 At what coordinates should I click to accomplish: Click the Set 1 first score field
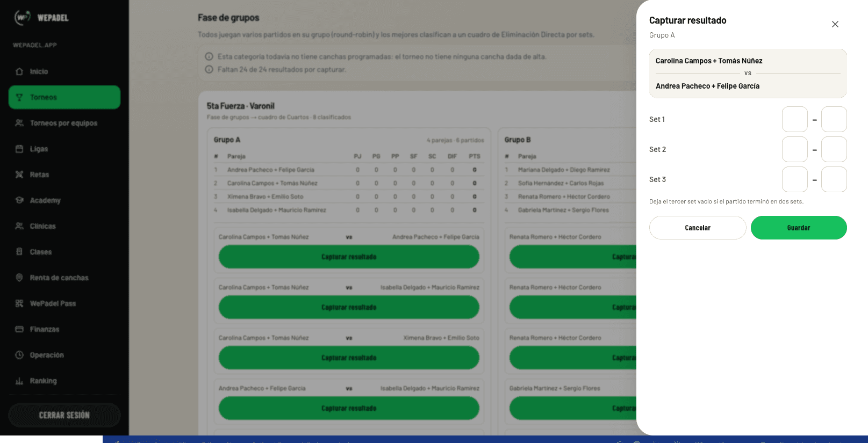tap(795, 119)
